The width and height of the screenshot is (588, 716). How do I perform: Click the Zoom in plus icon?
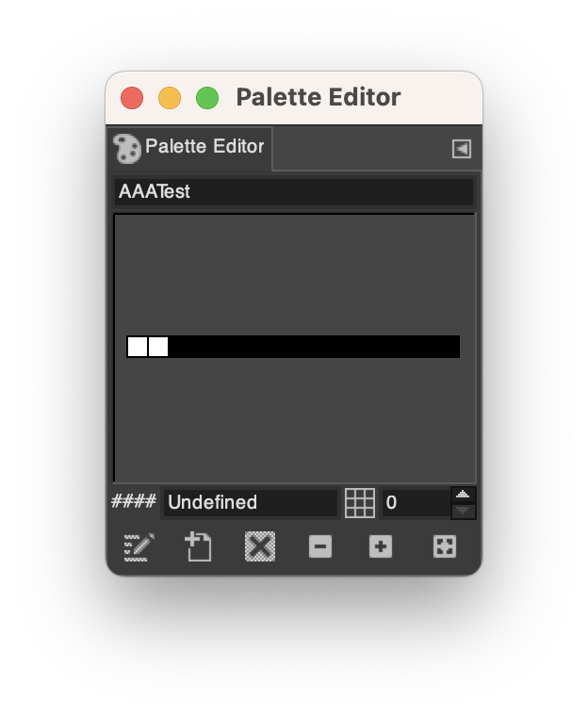coord(381,546)
